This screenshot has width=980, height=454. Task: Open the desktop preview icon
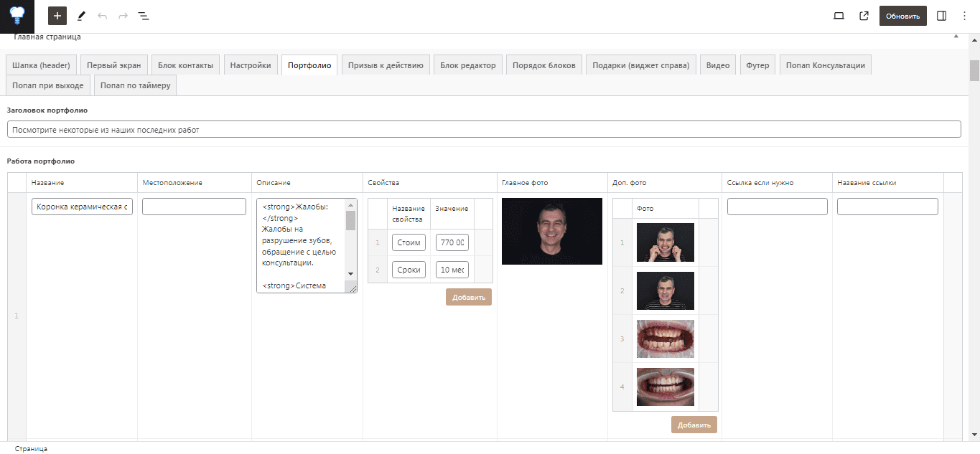point(839,16)
